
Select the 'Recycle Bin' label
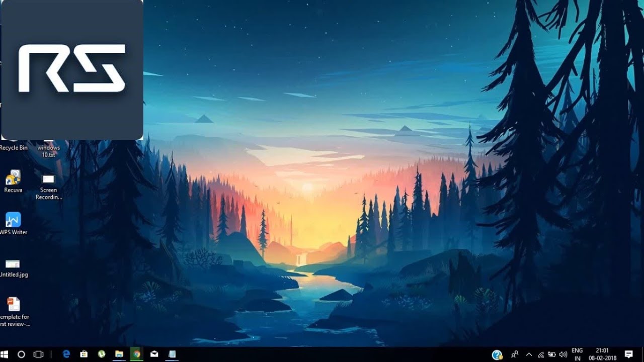pyautogui.click(x=14, y=148)
